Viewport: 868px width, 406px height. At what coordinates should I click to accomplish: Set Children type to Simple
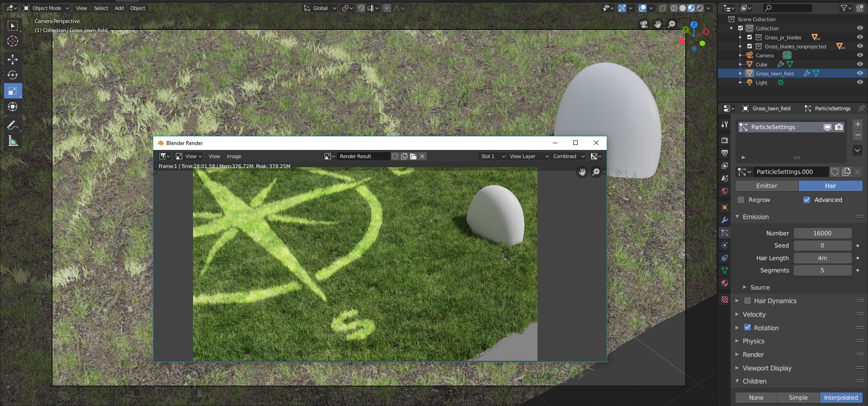[x=798, y=397]
